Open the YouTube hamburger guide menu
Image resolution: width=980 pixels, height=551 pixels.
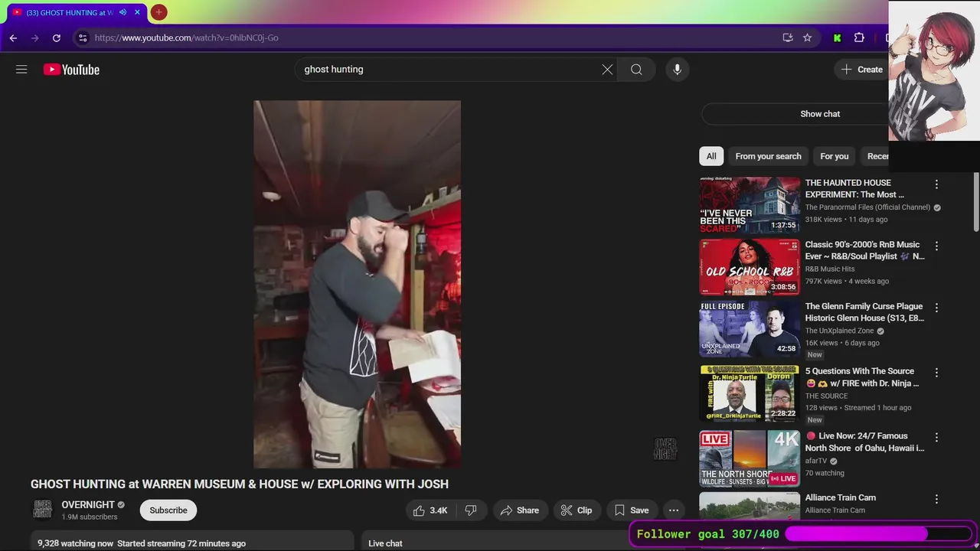[x=21, y=70]
